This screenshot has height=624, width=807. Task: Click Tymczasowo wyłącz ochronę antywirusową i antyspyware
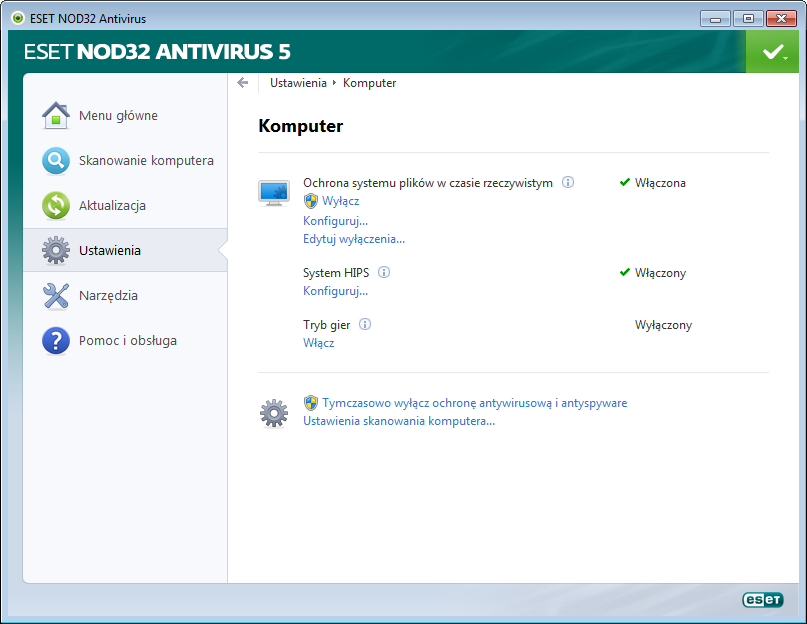click(x=475, y=403)
